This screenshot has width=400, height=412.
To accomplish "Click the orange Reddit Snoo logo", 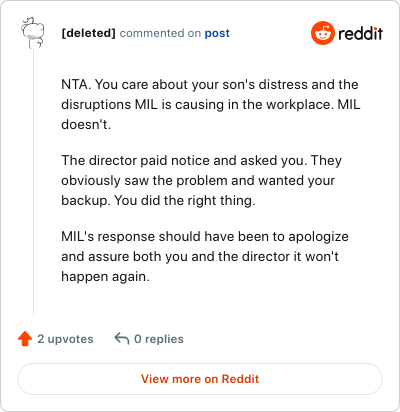I will pos(323,33).
